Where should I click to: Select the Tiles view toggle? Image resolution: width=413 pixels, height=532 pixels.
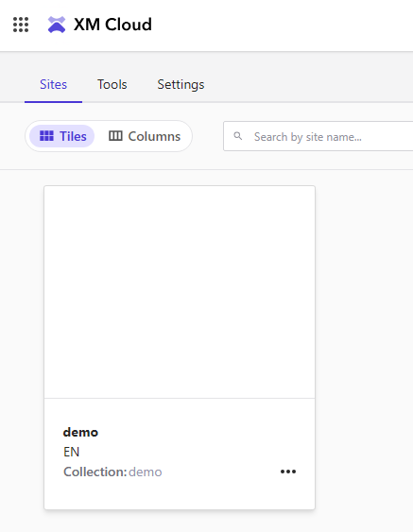click(62, 136)
